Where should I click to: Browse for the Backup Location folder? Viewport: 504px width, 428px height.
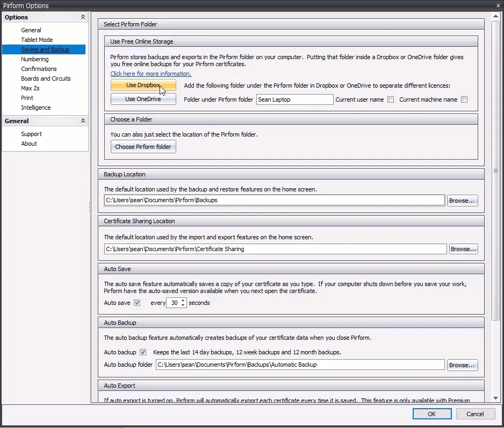coord(462,200)
